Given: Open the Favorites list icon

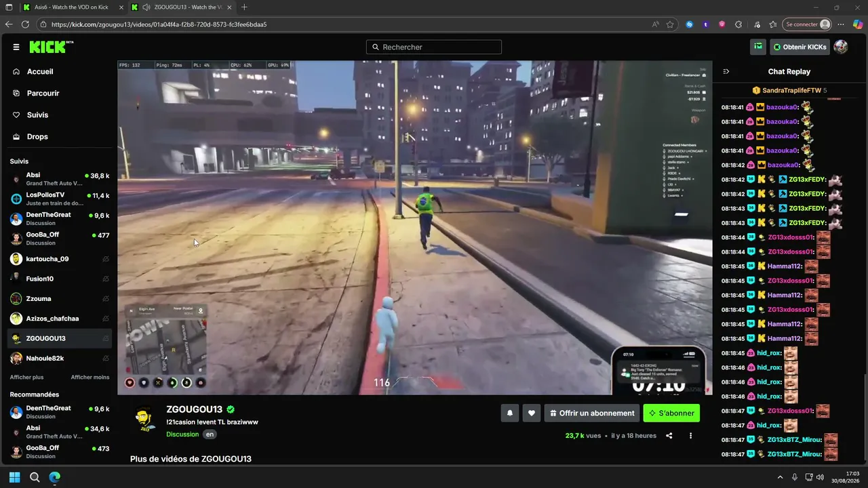Looking at the screenshot, I should tap(772, 24).
